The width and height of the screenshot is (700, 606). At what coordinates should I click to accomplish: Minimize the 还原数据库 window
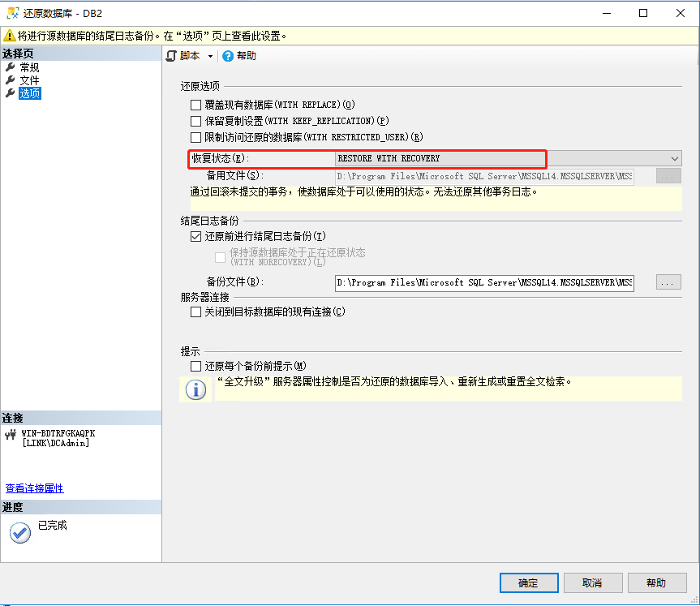coord(606,14)
